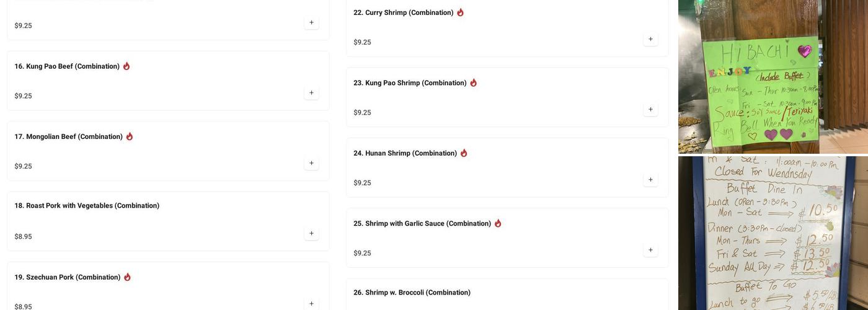Add Shrimp with Garlic Sauce to cart
This screenshot has width=868, height=310.
[x=650, y=250]
